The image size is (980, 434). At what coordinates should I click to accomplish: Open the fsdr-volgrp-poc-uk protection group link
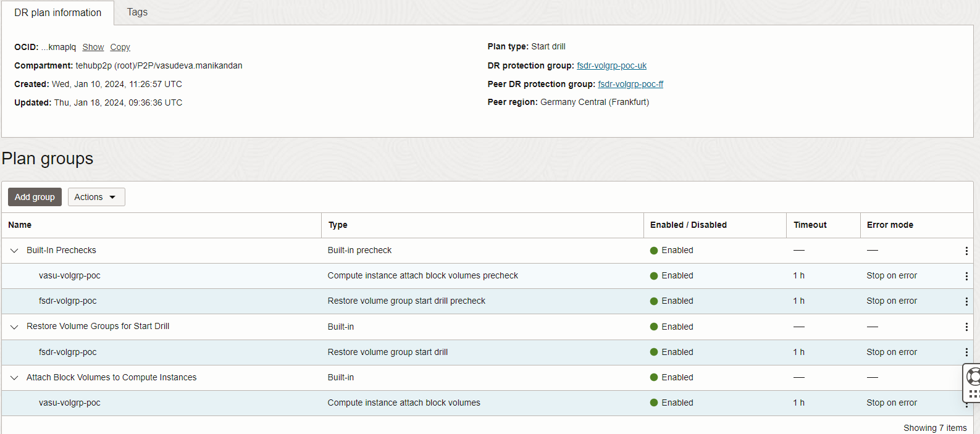[611, 66]
